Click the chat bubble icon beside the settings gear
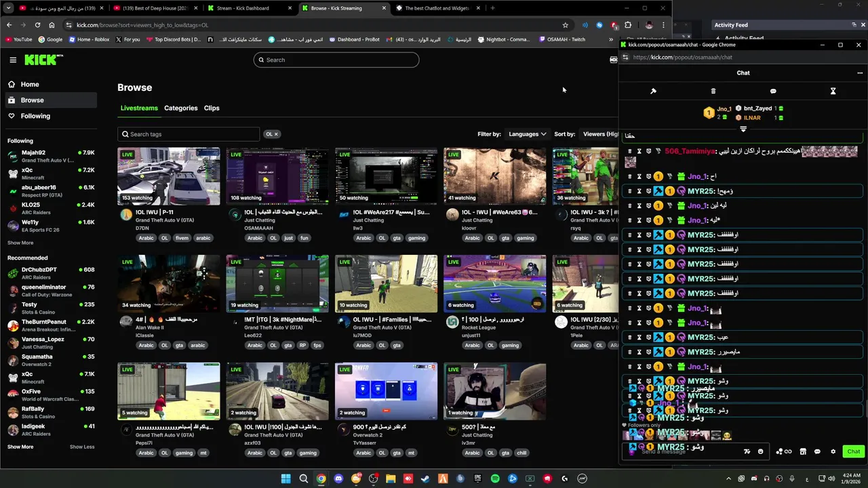This screenshot has height=488, width=868. tap(817, 451)
